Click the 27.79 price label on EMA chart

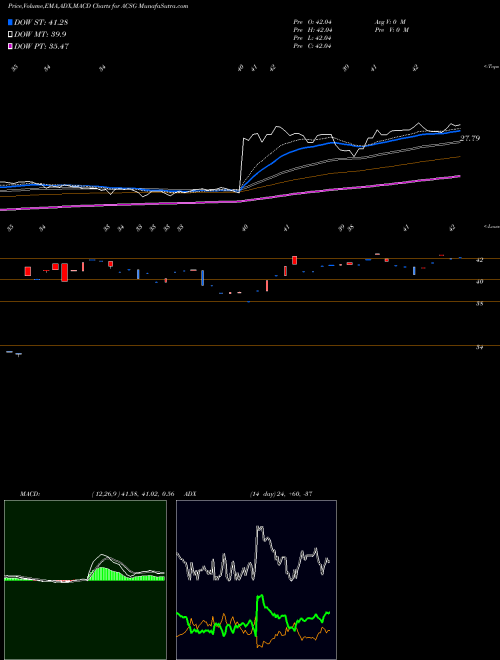click(470, 138)
